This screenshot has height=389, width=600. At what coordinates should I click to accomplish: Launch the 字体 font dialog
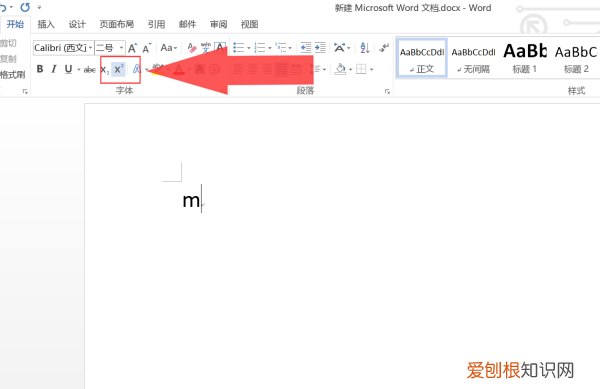click(223, 91)
